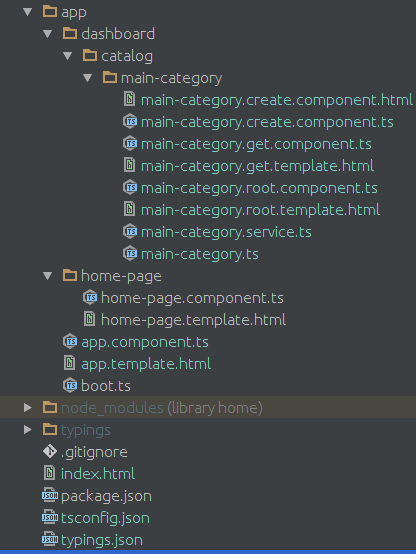Click HTML icon of home-page.template.html
416x554 pixels.
[90, 319]
